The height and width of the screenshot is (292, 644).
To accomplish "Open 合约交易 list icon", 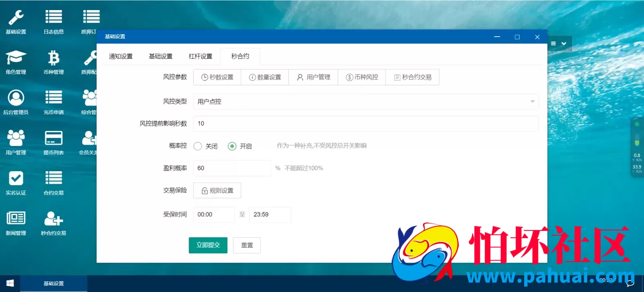I will [x=54, y=183].
